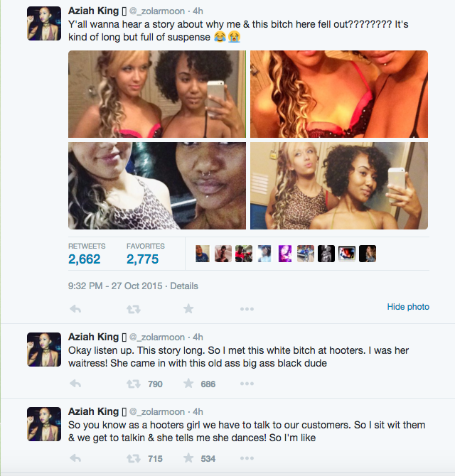
Task: Retweet the tweet with 790 retweets
Action: click(133, 384)
